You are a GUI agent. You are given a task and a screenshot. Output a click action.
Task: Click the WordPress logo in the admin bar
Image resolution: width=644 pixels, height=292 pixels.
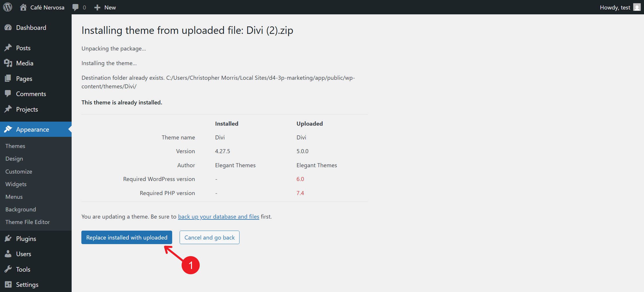[7, 7]
